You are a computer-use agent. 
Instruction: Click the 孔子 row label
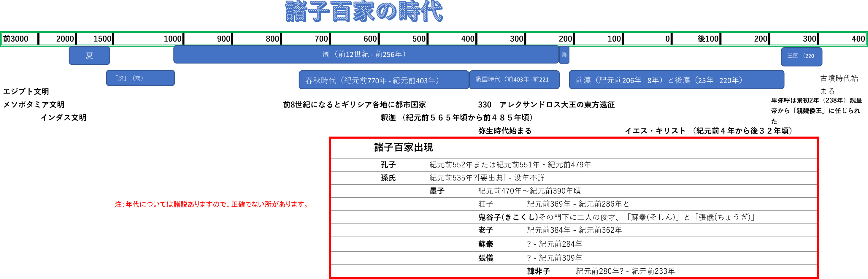(388, 165)
